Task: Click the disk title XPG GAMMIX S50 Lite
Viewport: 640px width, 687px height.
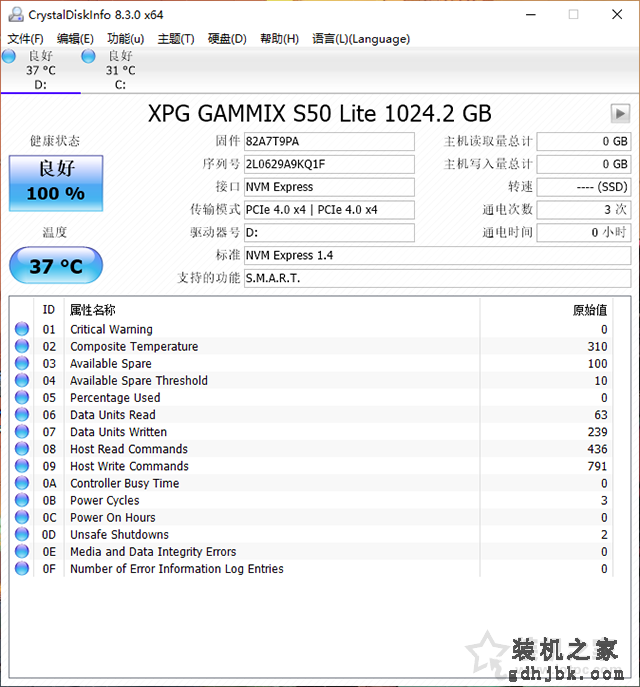Action: point(319,113)
